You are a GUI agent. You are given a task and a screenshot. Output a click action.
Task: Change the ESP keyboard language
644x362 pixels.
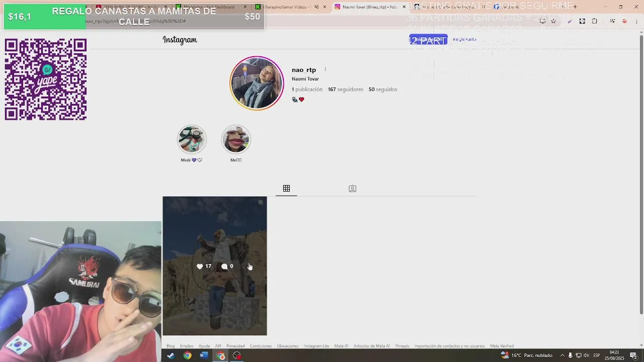(x=596, y=355)
